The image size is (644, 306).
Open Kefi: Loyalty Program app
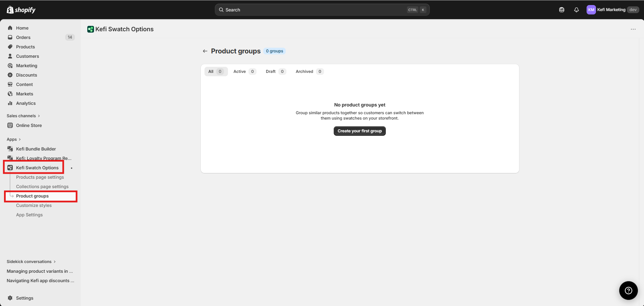(x=44, y=158)
